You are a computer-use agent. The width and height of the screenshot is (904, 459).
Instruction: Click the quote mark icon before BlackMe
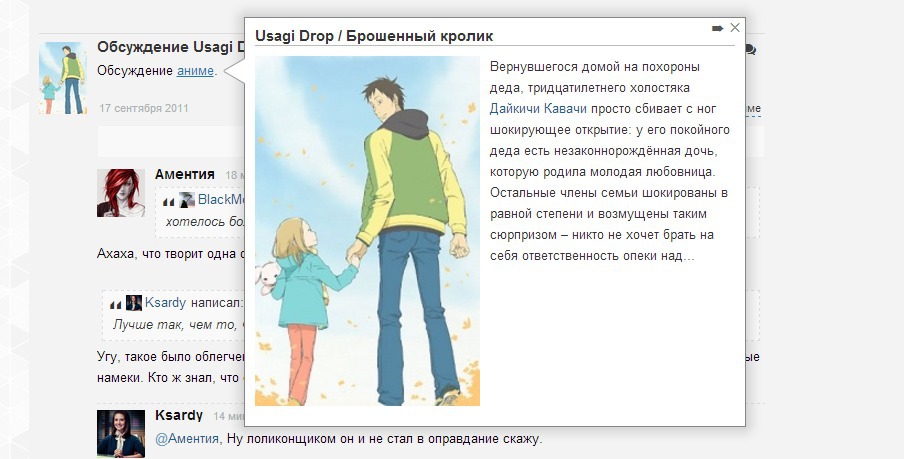pyautogui.click(x=169, y=201)
